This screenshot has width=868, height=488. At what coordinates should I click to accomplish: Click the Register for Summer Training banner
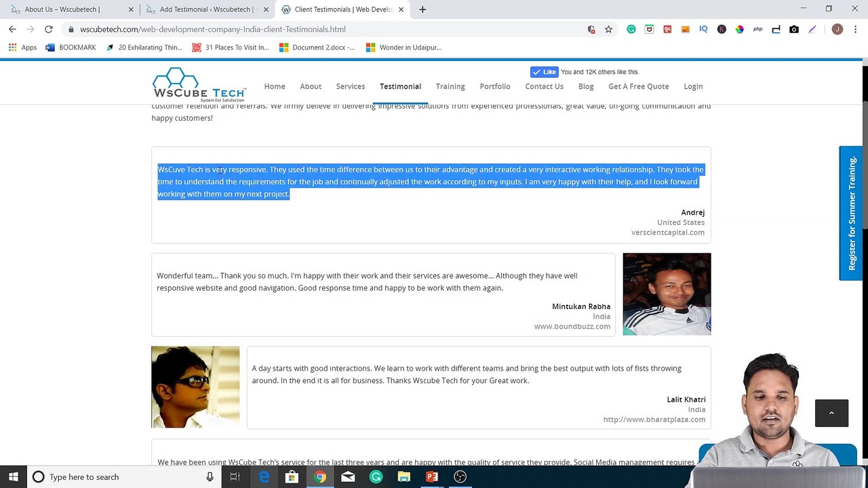click(x=851, y=213)
